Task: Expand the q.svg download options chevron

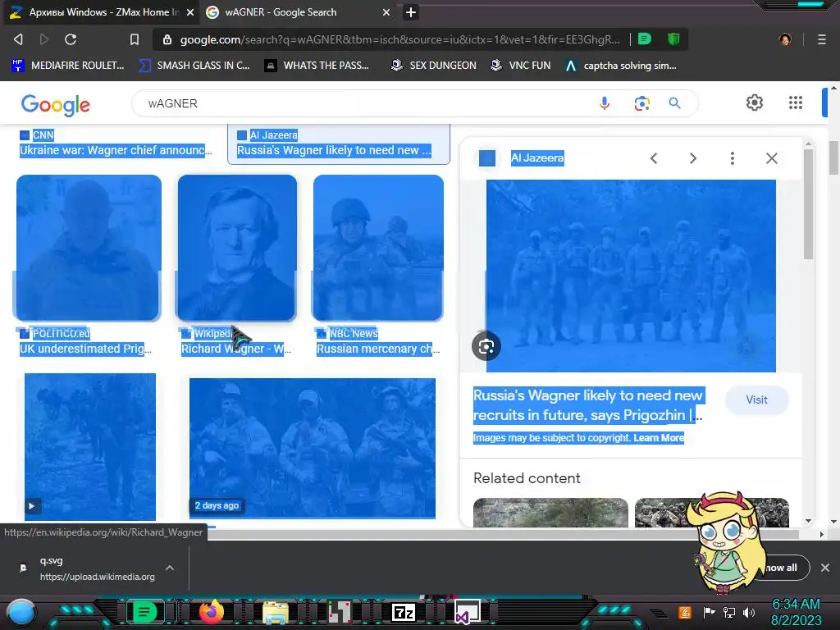Action: pos(169,568)
